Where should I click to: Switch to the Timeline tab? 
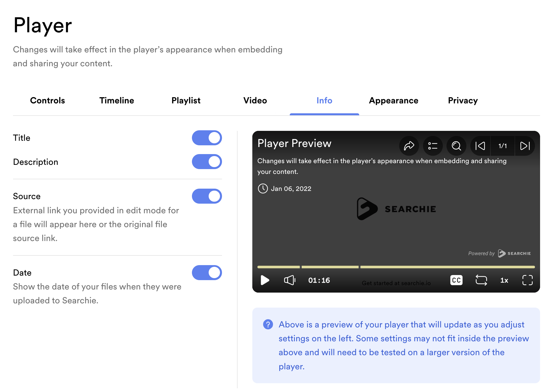click(x=117, y=101)
